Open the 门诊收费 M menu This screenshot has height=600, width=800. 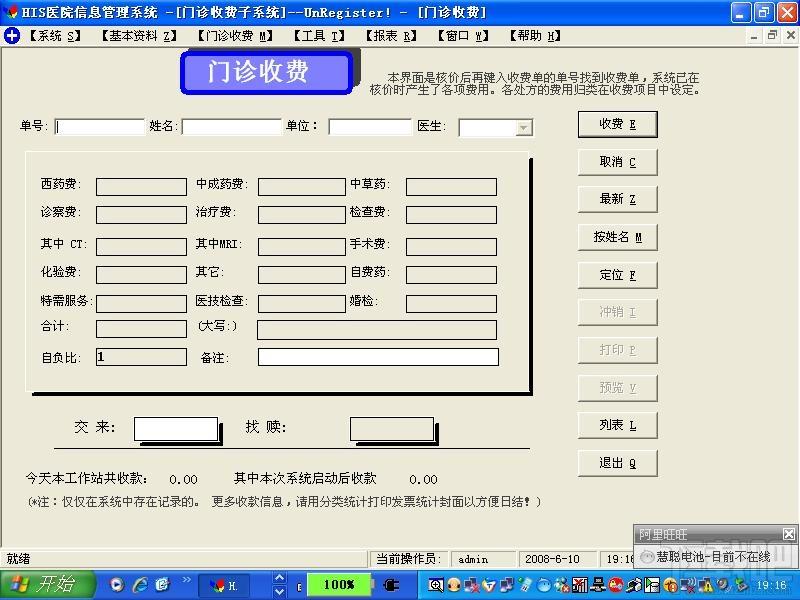(234, 35)
